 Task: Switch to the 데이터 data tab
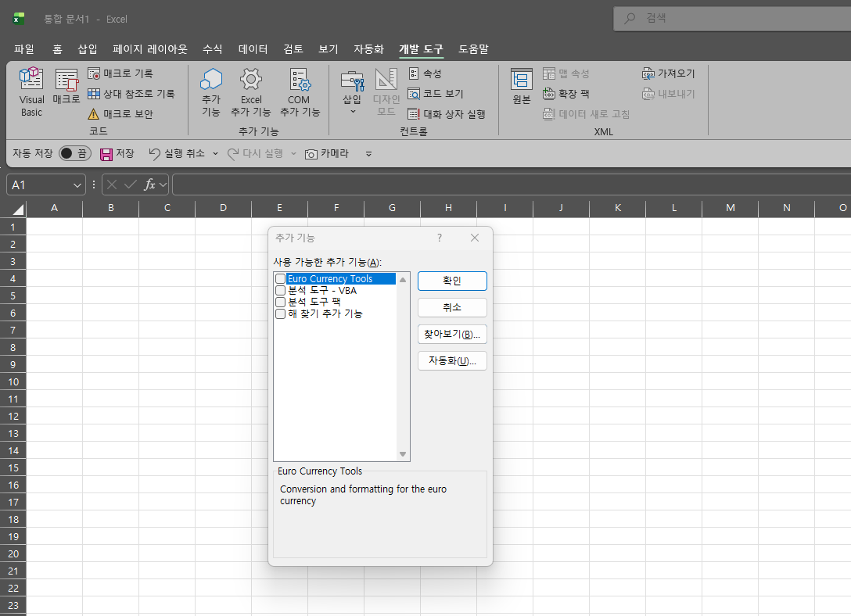click(x=253, y=49)
